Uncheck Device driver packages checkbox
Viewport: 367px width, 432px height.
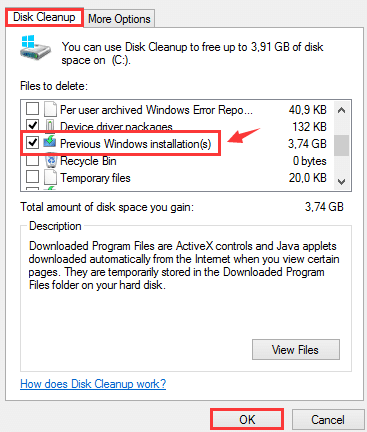tap(32, 125)
